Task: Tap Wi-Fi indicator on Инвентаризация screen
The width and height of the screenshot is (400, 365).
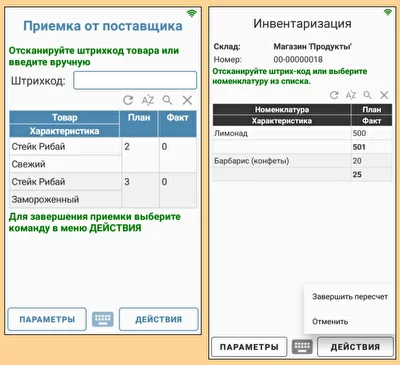Action: (x=388, y=12)
